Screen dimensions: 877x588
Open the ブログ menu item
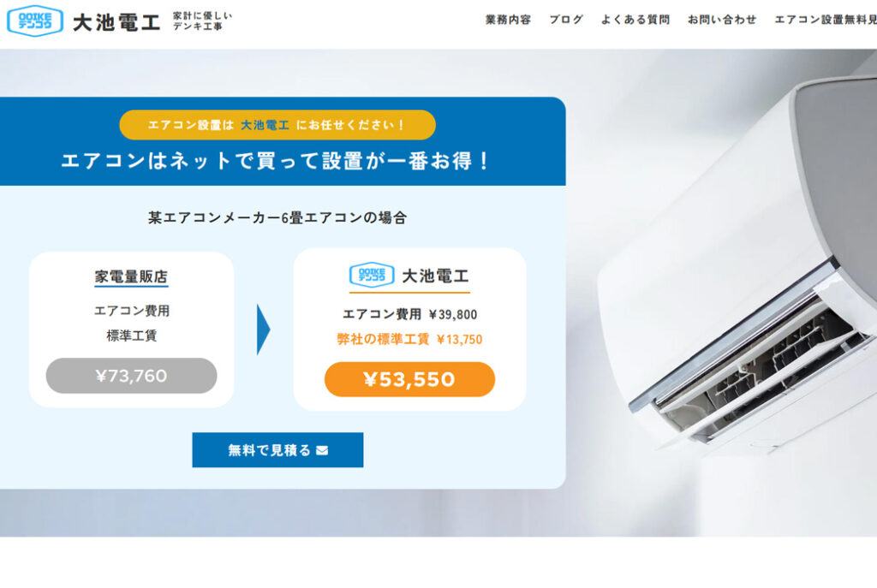point(566,20)
